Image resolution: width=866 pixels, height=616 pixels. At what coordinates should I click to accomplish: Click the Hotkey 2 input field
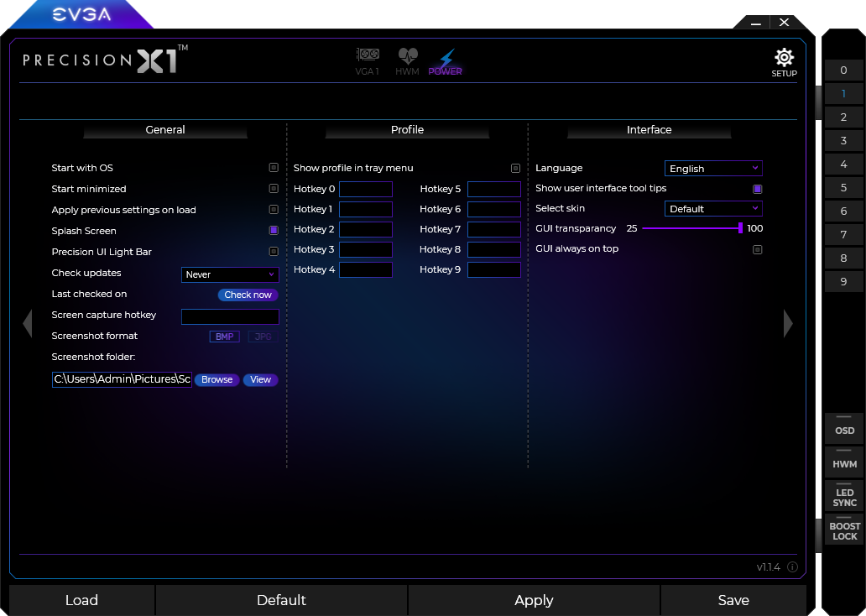tap(366, 229)
